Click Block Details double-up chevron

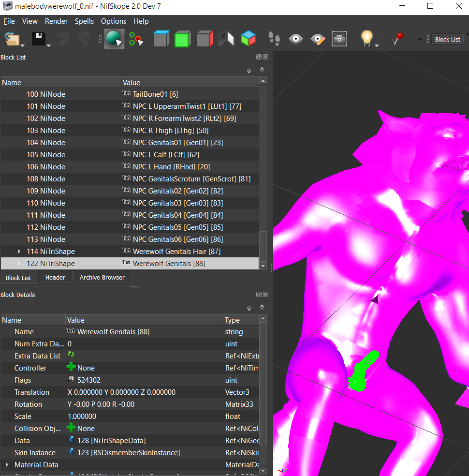262,307
